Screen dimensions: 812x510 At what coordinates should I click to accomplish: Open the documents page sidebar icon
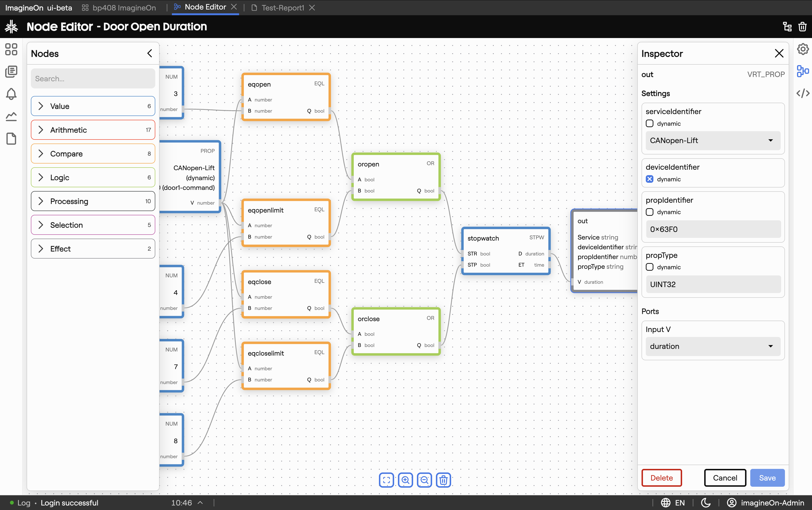[x=11, y=139]
